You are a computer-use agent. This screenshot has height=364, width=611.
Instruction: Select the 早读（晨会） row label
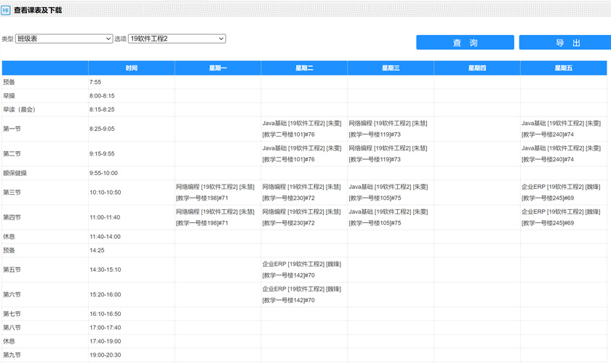click(19, 110)
